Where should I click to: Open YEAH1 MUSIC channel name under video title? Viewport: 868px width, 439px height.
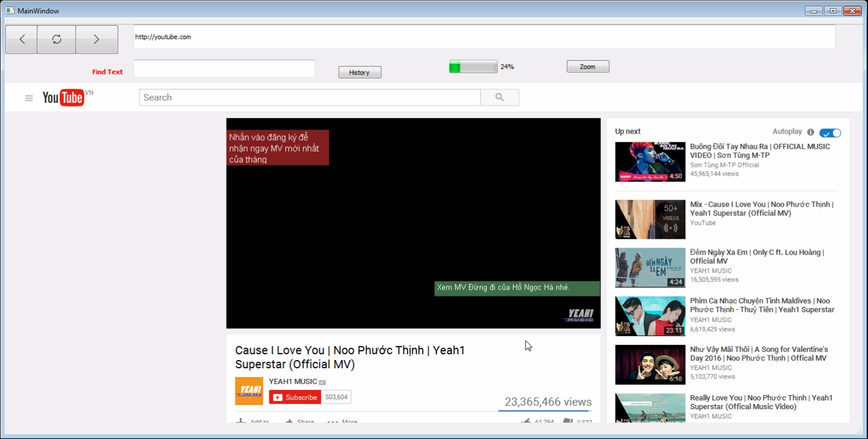[293, 382]
